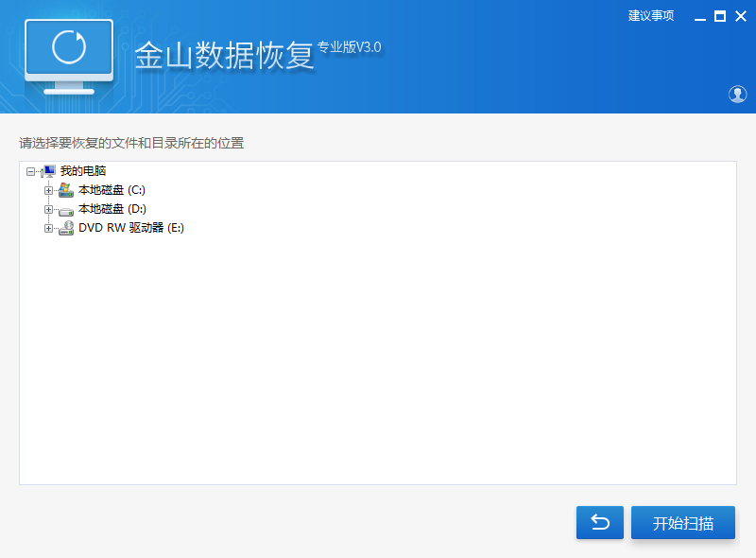Select DVD RW 驱动器 (E:) label
The image size is (756, 558).
pyautogui.click(x=131, y=227)
